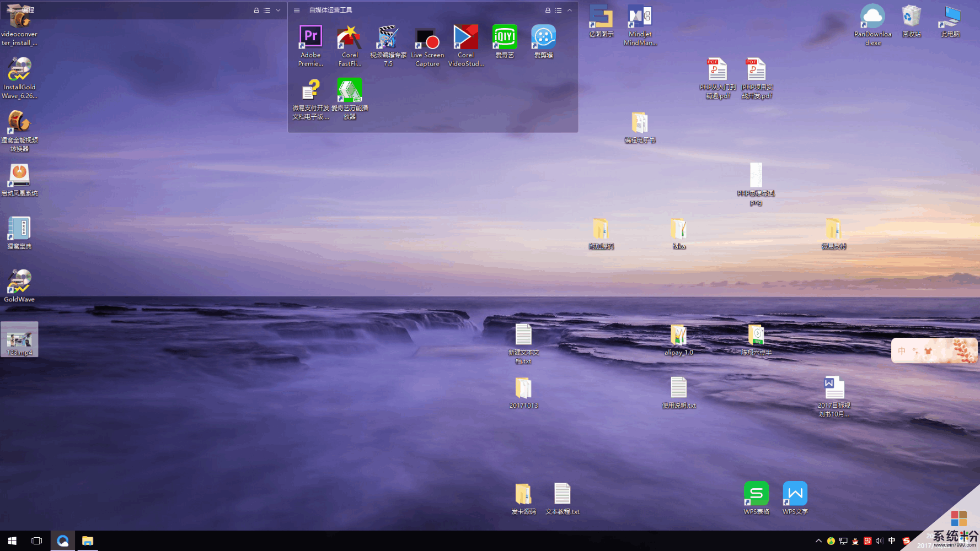This screenshot has height=551, width=980.
Task: Select the 编程电子书 folder
Action: 640,127
